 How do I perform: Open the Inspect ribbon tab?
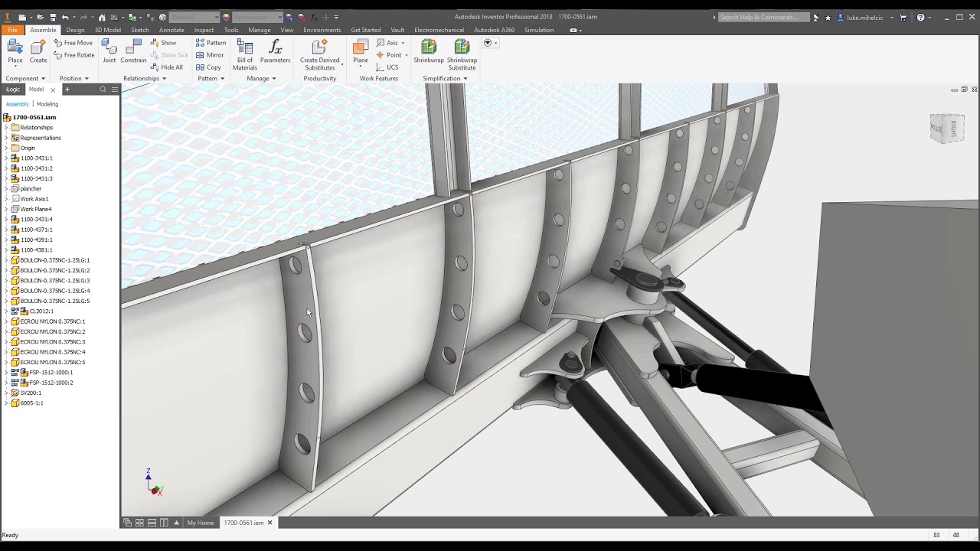204,30
